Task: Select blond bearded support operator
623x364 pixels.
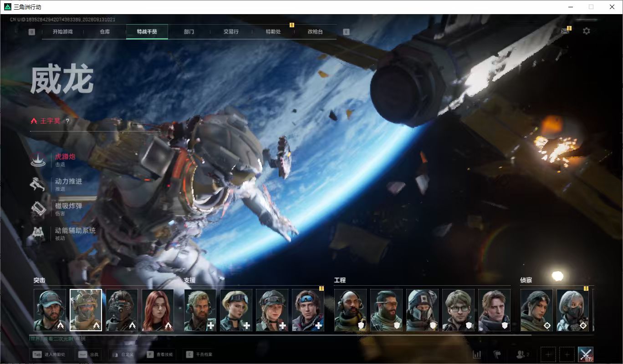Action: tap(200, 310)
